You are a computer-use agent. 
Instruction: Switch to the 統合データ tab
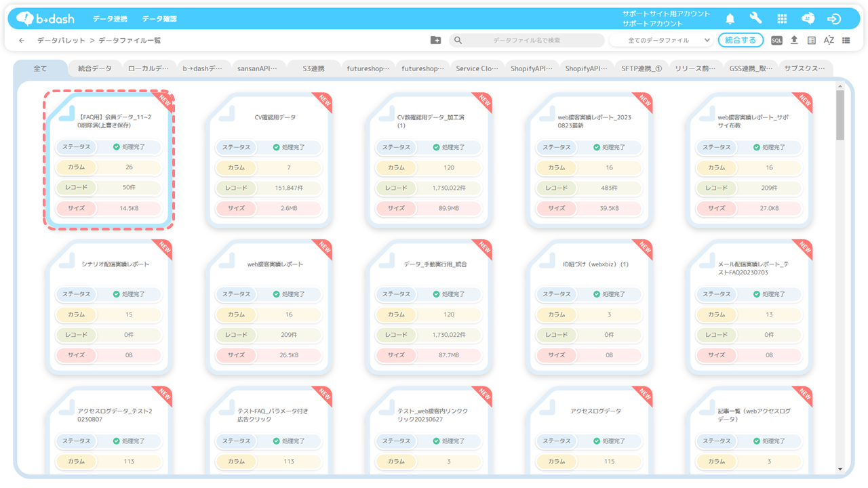click(x=95, y=68)
